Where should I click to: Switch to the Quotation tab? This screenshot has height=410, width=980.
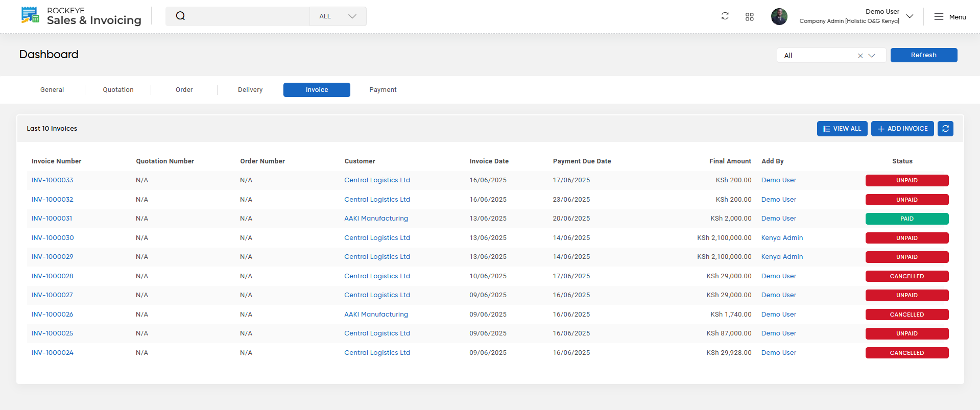click(118, 90)
